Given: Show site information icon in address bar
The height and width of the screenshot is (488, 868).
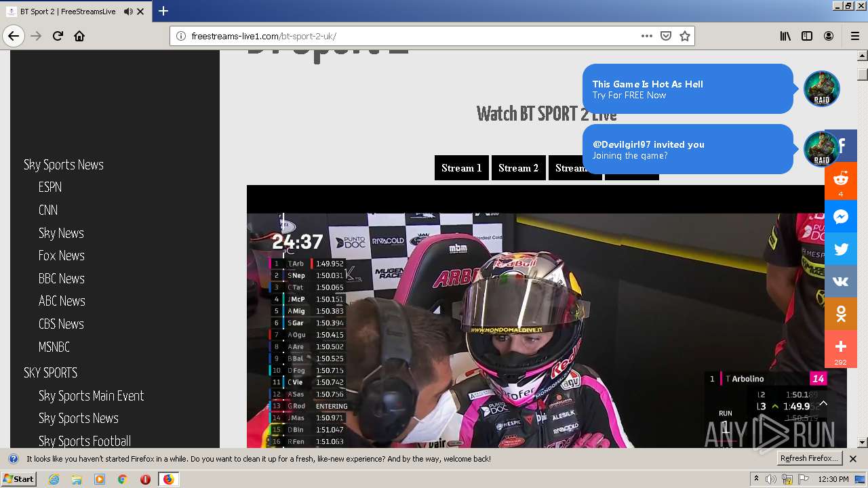Looking at the screenshot, I should [181, 36].
